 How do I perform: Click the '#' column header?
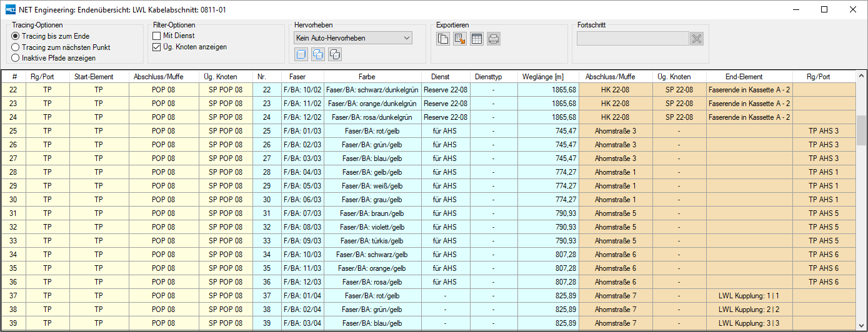pyautogui.click(x=14, y=77)
